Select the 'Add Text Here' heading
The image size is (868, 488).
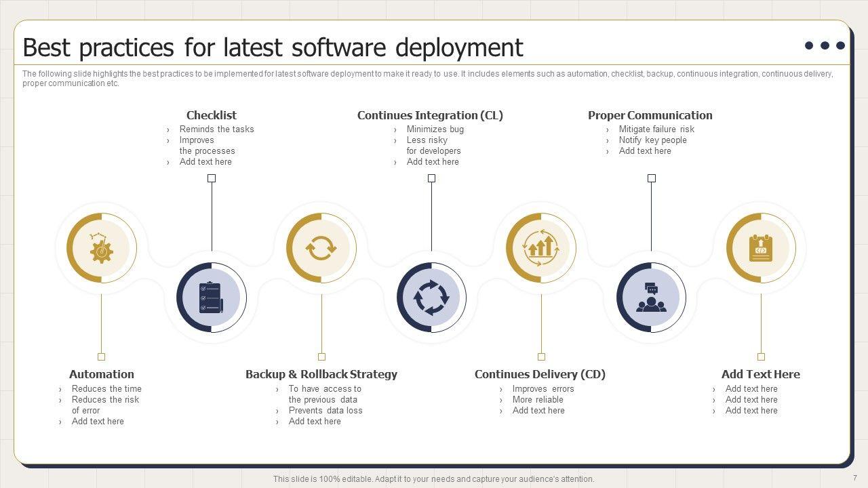761,374
